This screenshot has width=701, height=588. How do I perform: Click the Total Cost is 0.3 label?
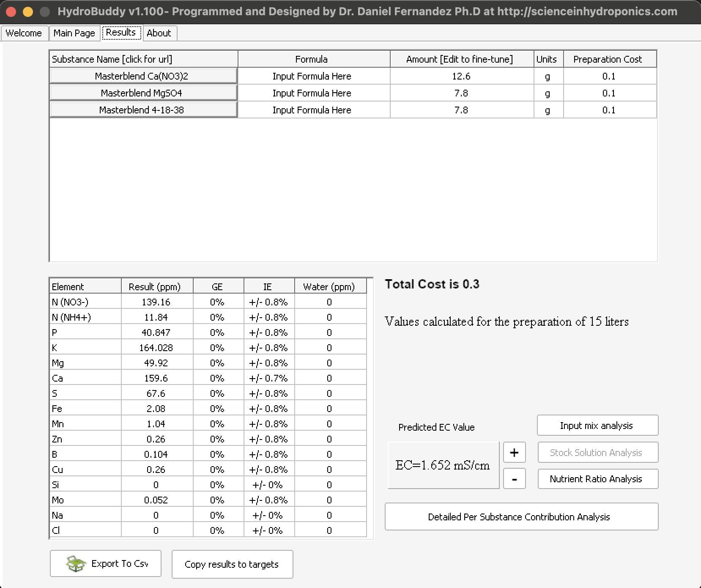point(432,284)
